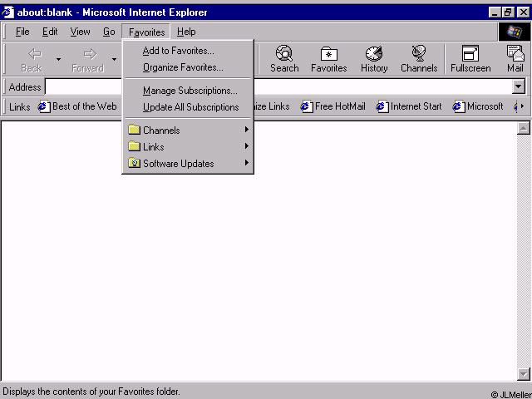Choose Update All Subscriptions
This screenshot has height=399, width=532.
tap(190, 107)
